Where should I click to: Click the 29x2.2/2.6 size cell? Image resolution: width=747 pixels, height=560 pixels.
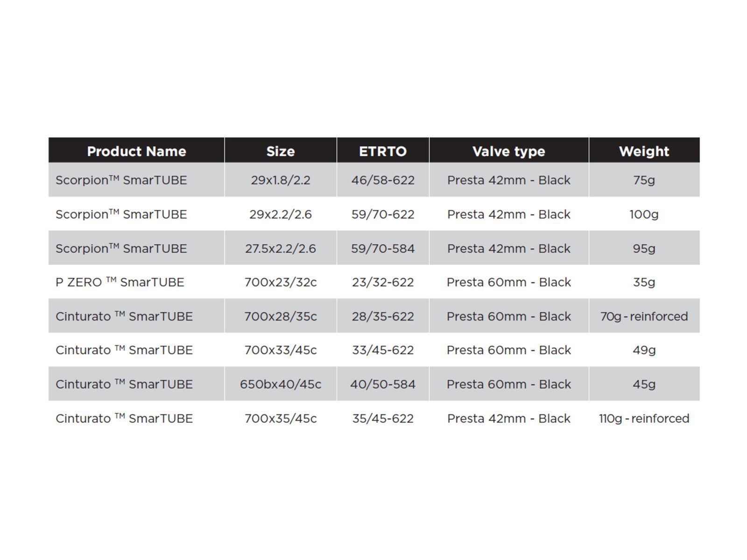tap(280, 214)
